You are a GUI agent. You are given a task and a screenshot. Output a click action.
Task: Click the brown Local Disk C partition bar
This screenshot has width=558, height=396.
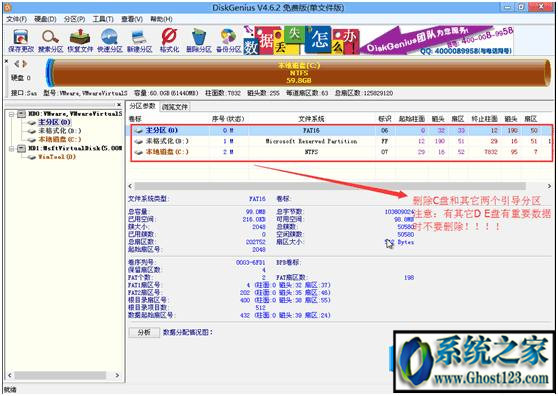point(299,73)
